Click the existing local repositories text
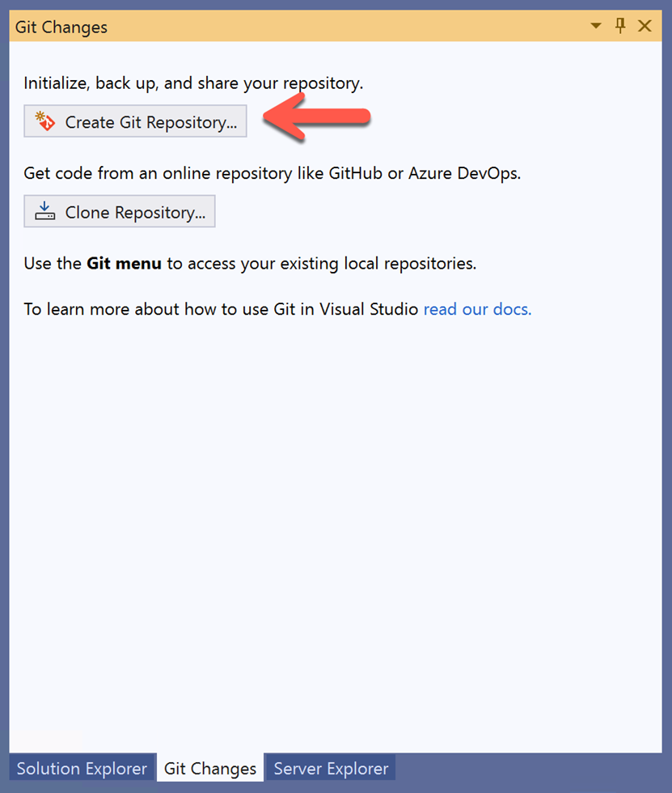672x793 pixels. coord(378,264)
